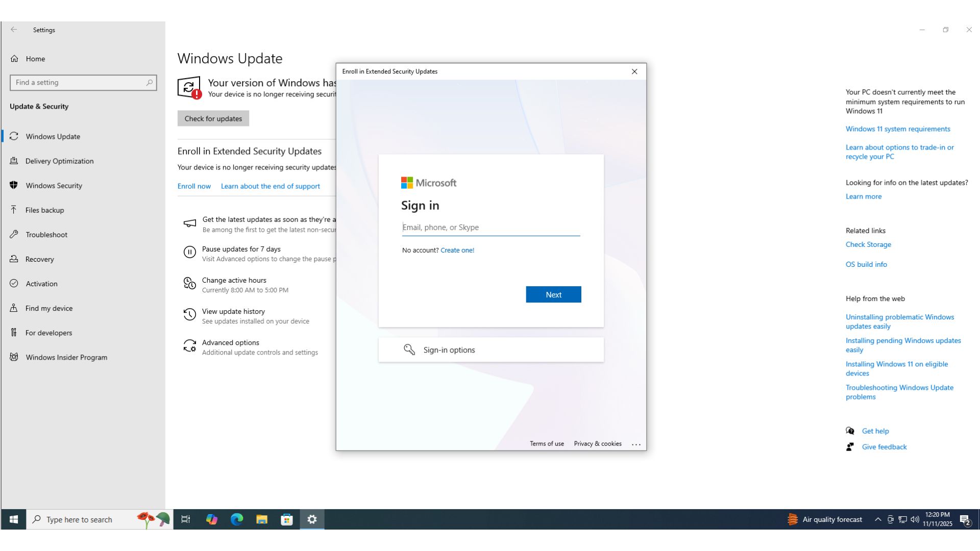
Task: Open the Start menu
Action: pos(13,519)
